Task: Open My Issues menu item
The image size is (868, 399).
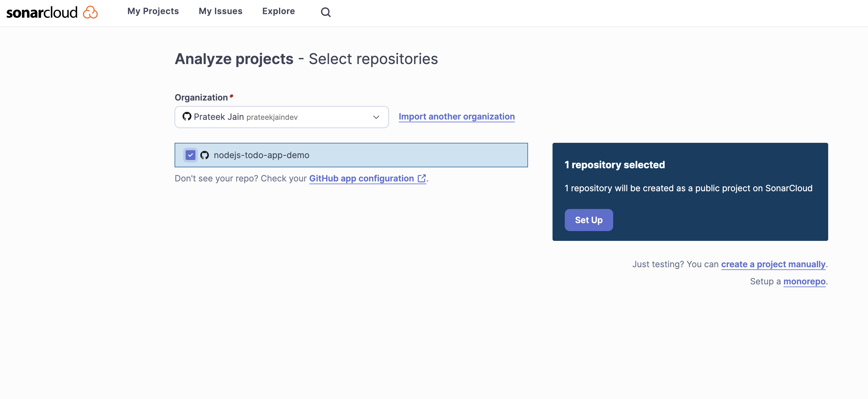Action: click(221, 11)
